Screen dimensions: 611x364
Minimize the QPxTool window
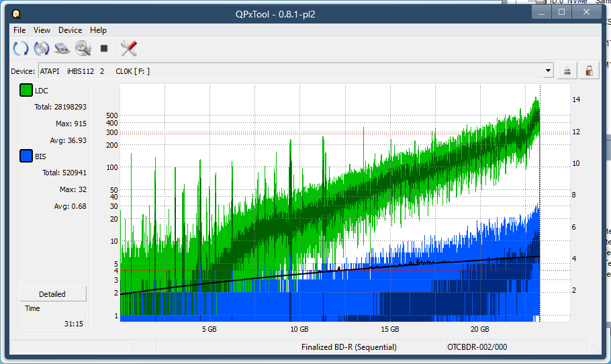pyautogui.click(x=542, y=13)
